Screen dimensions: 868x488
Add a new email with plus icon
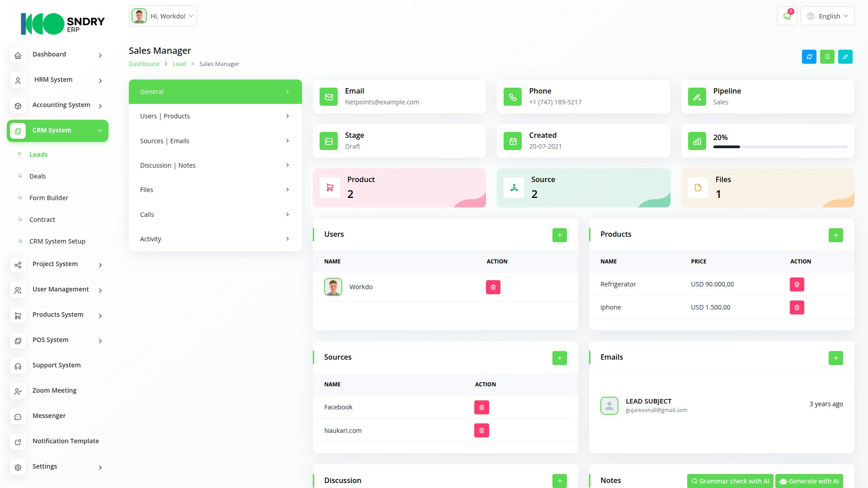(x=835, y=358)
